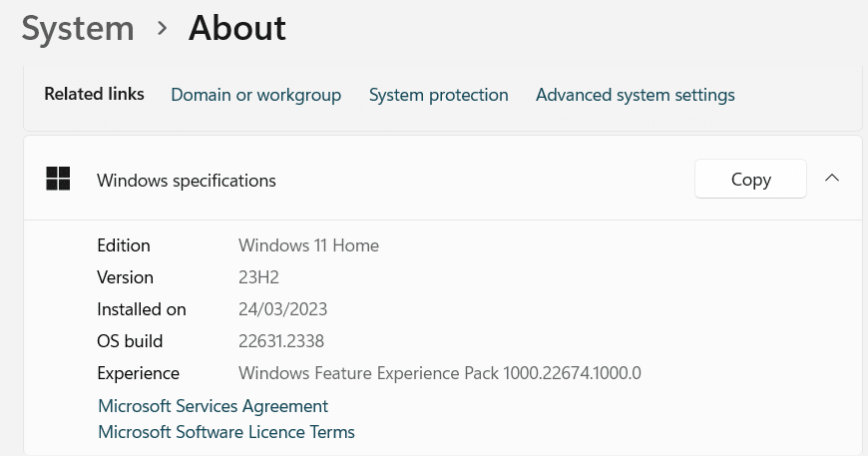The width and height of the screenshot is (868, 456).
Task: Open Microsoft Services Agreement link
Action: pyautogui.click(x=213, y=406)
